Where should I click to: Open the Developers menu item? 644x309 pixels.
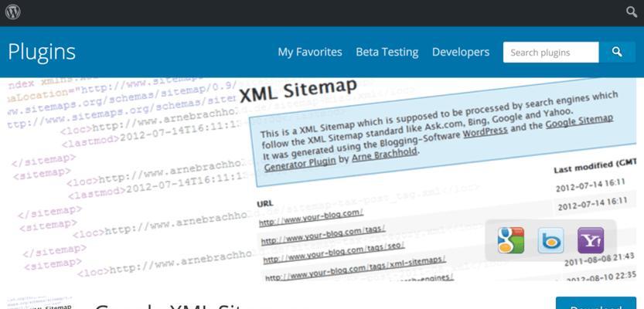pyautogui.click(x=461, y=52)
